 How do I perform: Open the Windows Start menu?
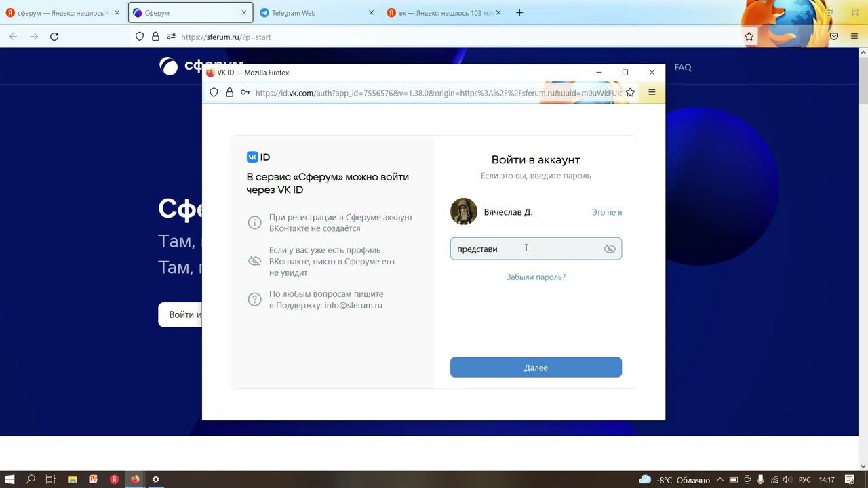tap(9, 479)
